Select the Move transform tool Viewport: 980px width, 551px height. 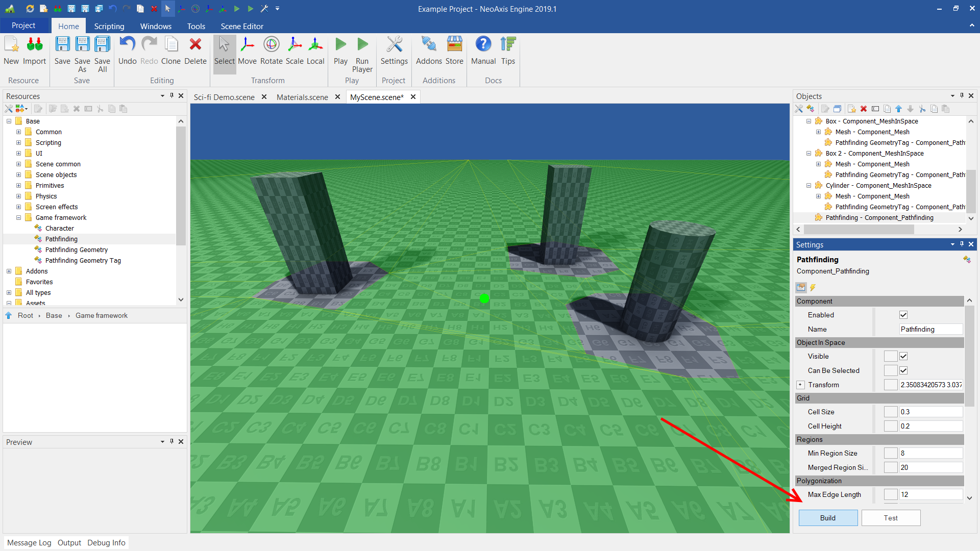click(247, 45)
